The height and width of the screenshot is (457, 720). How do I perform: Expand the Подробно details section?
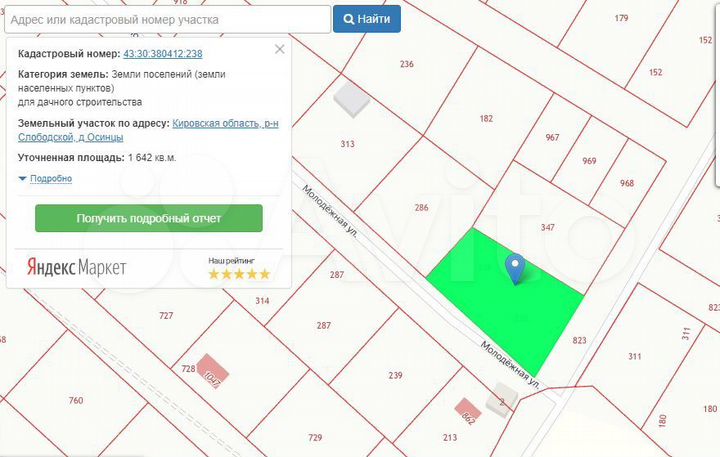coord(46,179)
